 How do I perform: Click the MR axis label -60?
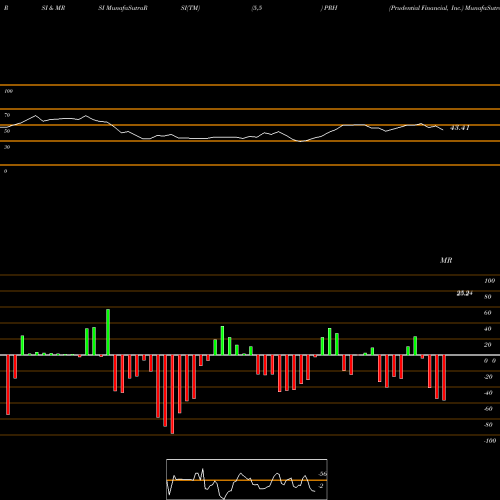(x=488, y=409)
